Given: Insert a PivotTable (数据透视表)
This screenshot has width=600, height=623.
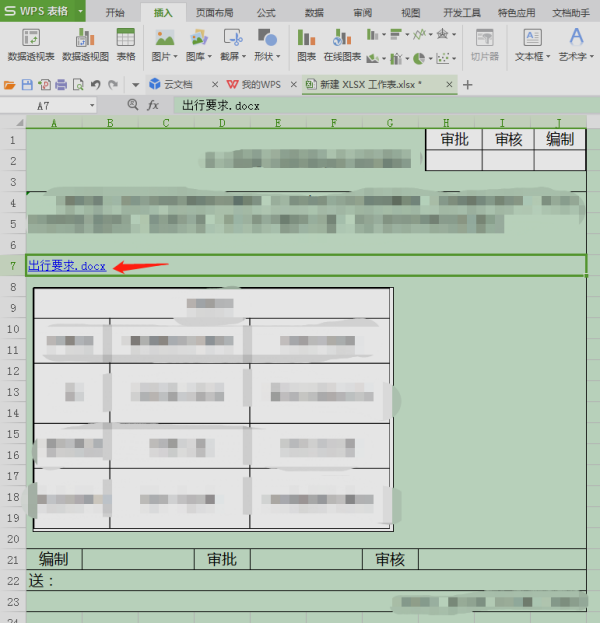Looking at the screenshot, I should click(31, 38).
